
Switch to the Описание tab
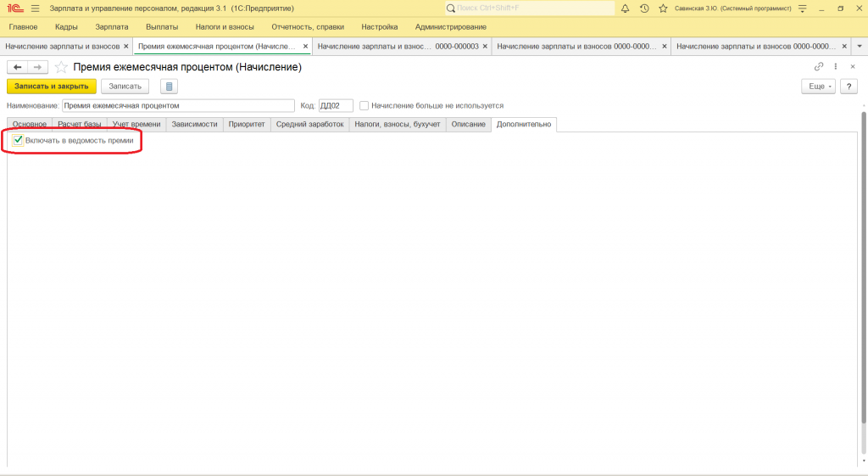pos(468,124)
